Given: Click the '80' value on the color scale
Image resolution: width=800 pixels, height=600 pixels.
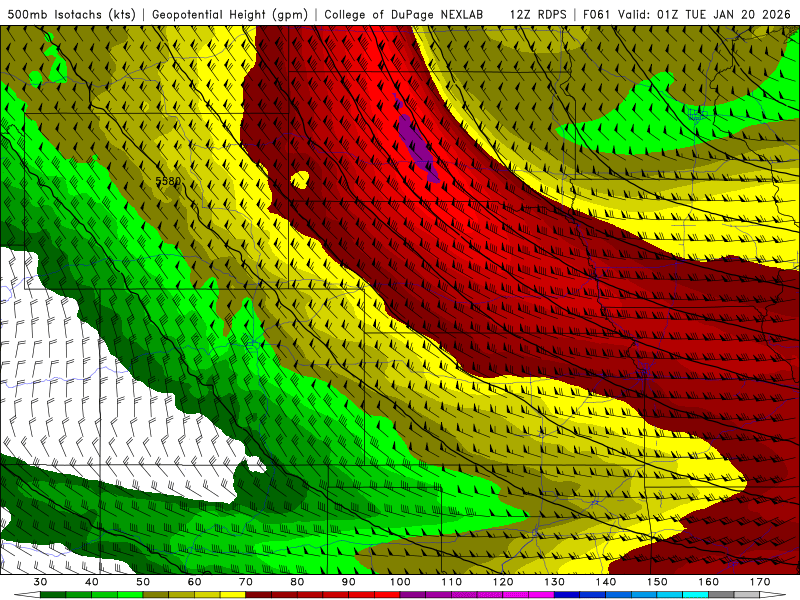Looking at the screenshot, I should [x=297, y=582].
